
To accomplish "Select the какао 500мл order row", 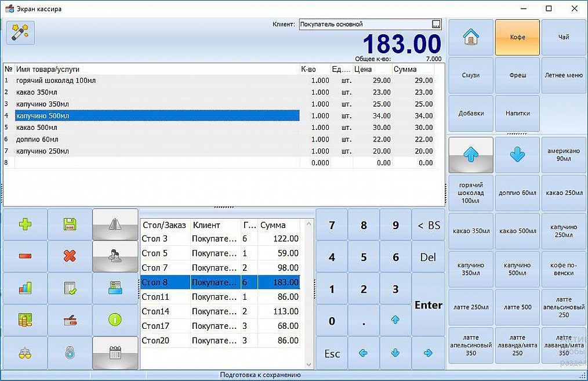I will click(x=157, y=128).
